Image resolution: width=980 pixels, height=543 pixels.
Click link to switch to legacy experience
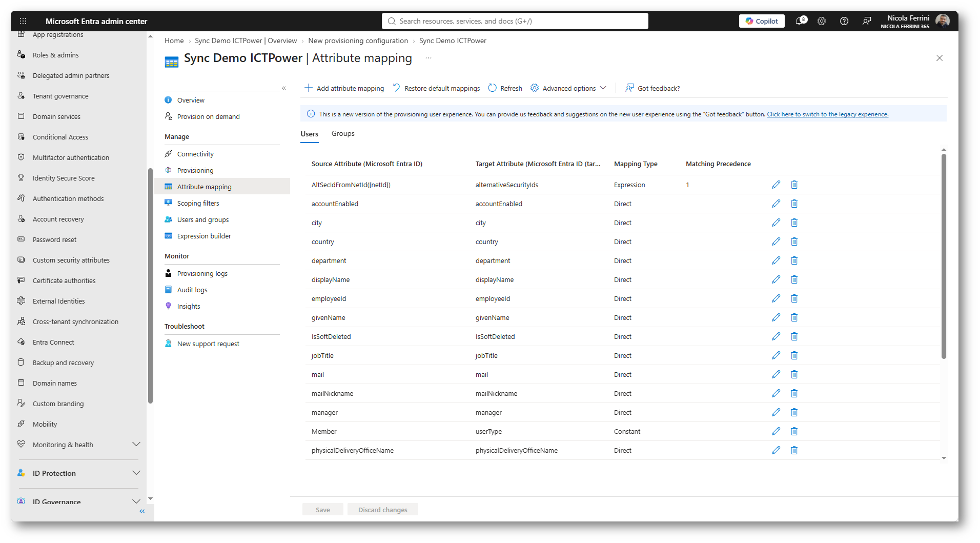pos(827,114)
